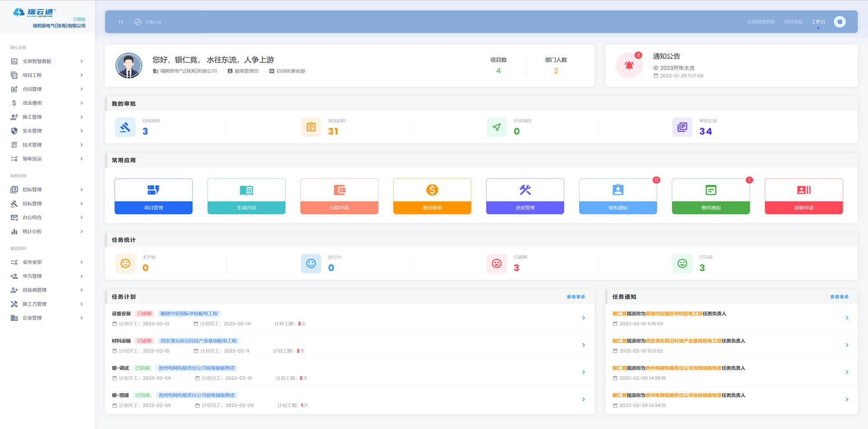
Task: Open the 费用报销 dollar tile
Action: click(432, 196)
